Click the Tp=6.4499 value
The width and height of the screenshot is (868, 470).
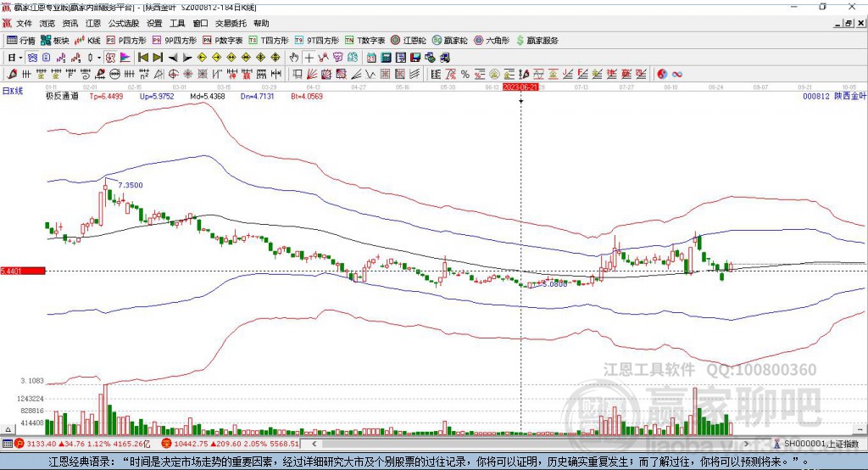(x=106, y=96)
